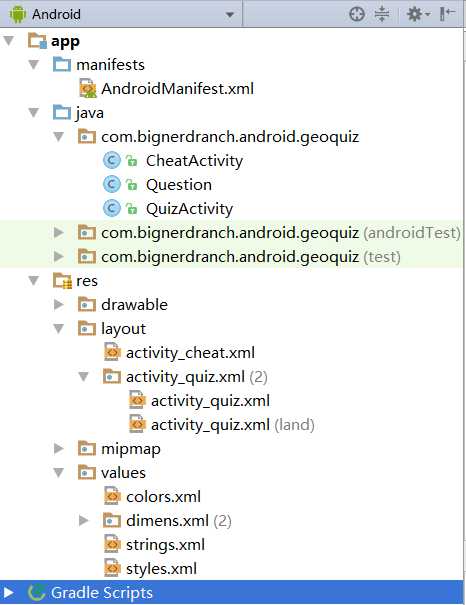
Task: Collapse the layout folder arrow
Action: coord(59,328)
